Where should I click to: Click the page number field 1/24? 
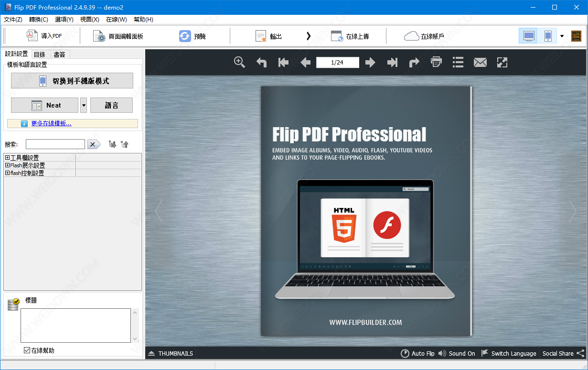click(337, 62)
